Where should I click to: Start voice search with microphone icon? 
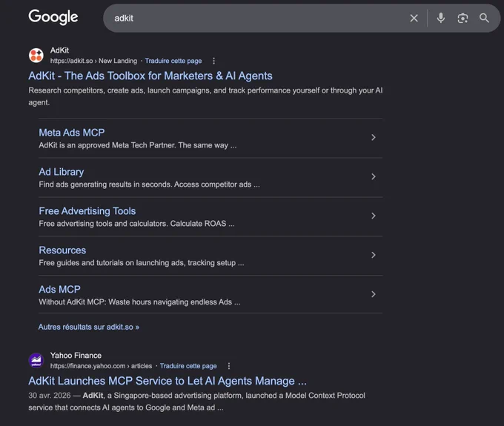click(441, 18)
